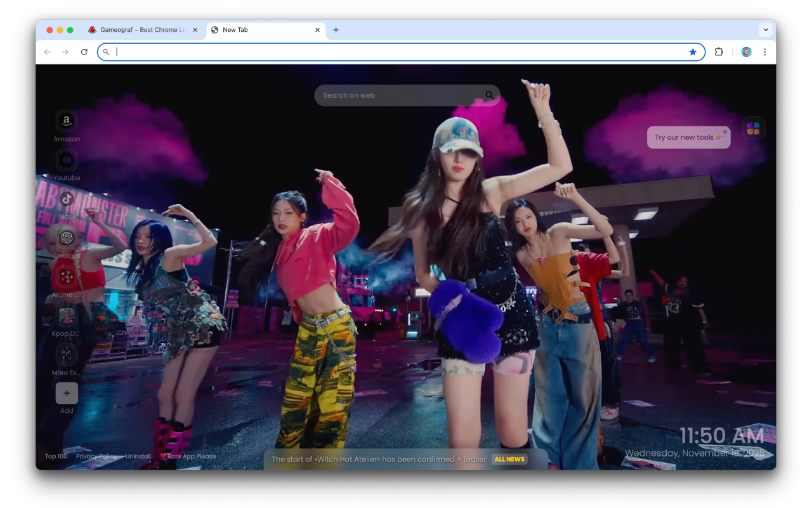
Task: Select the New Tab tab
Action: pos(265,30)
